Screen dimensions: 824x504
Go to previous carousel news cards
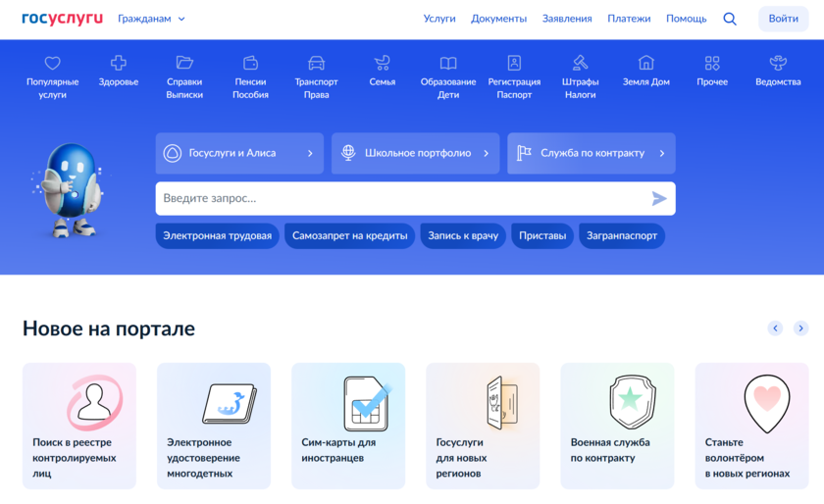(x=775, y=328)
